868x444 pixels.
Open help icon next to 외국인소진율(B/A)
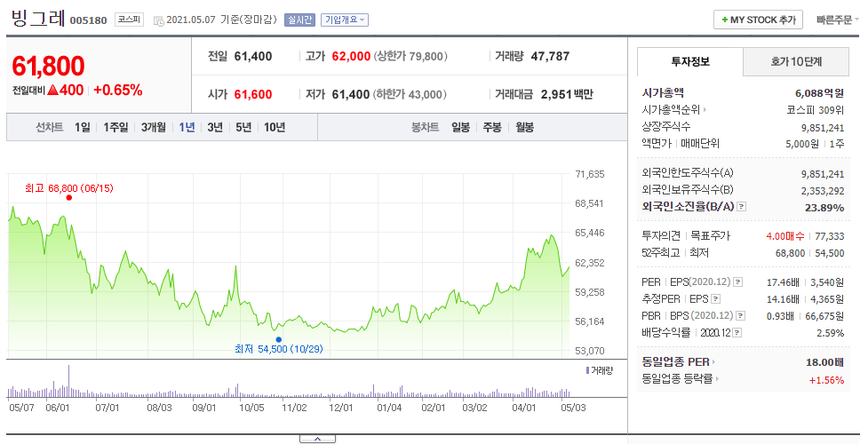[x=742, y=207]
